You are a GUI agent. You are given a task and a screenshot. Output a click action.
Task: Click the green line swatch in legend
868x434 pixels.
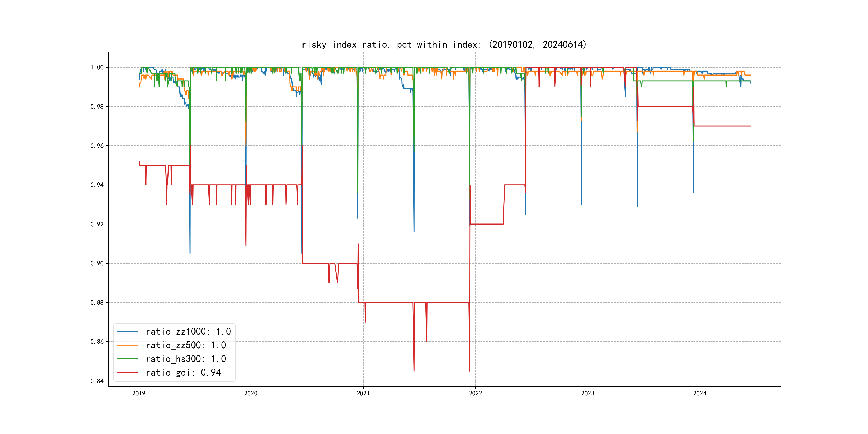128,359
